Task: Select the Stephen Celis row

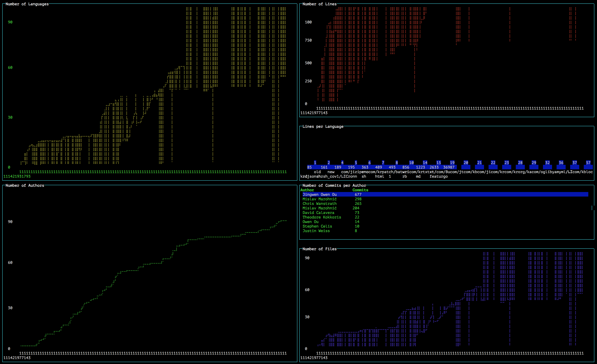Action: [317, 226]
